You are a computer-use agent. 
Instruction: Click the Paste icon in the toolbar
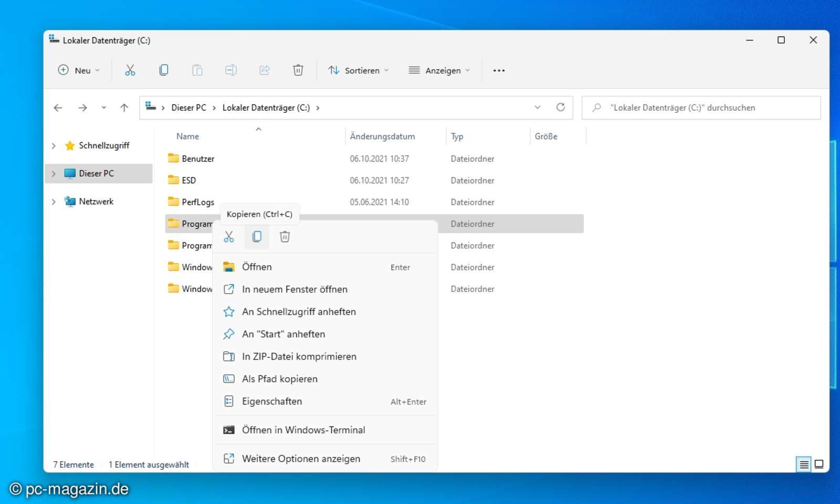[x=197, y=70]
